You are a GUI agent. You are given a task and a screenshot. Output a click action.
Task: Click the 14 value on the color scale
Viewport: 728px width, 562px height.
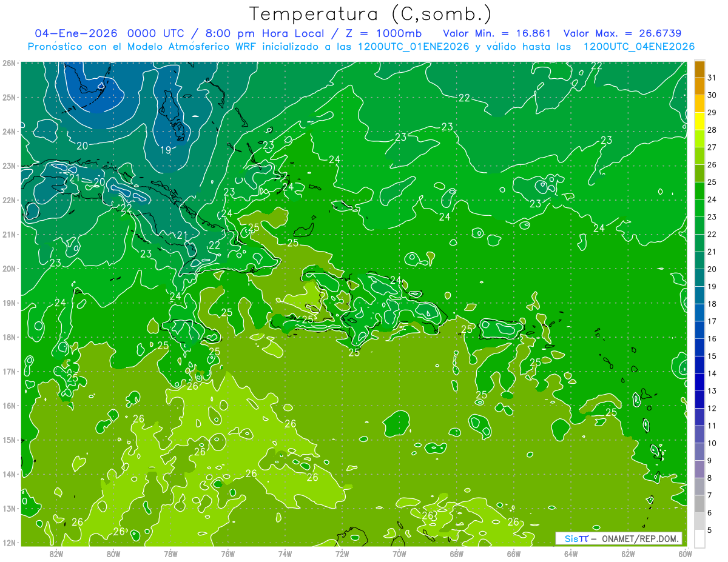click(x=712, y=373)
